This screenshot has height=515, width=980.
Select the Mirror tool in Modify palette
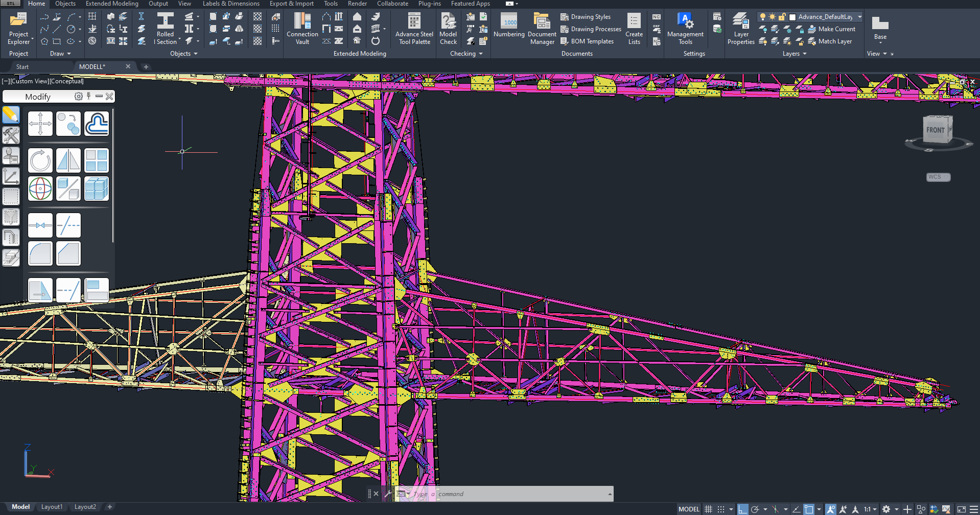tap(68, 160)
